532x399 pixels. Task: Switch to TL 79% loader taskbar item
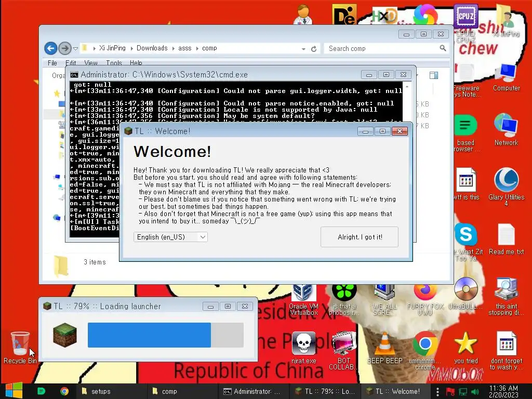tap(325, 391)
